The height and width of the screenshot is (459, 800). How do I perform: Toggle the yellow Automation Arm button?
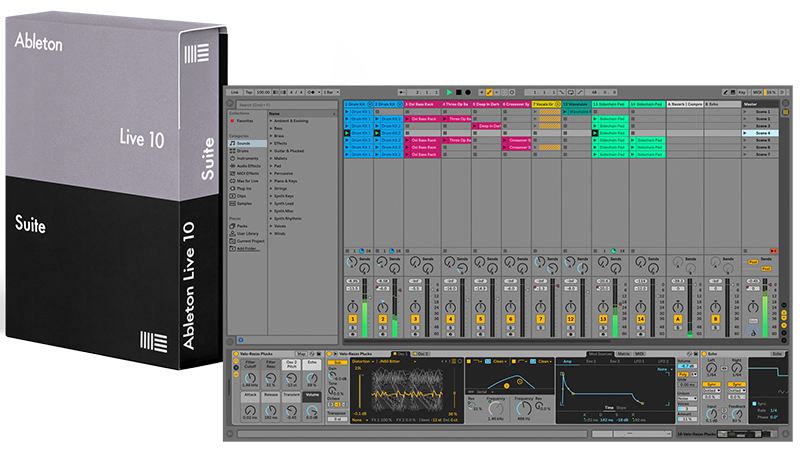click(x=489, y=92)
